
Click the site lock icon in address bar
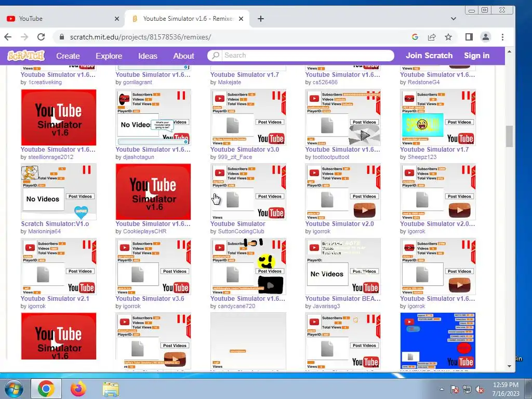pos(61,37)
